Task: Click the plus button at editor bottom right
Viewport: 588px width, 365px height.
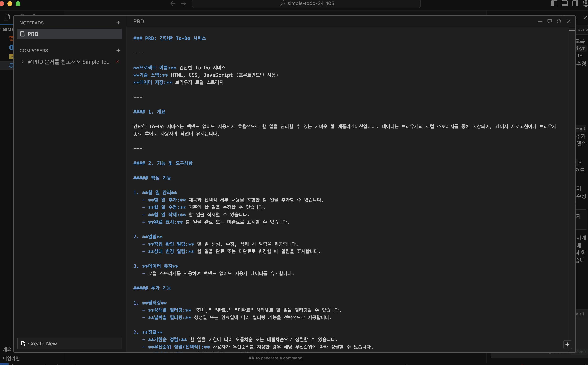Action: 567,344
